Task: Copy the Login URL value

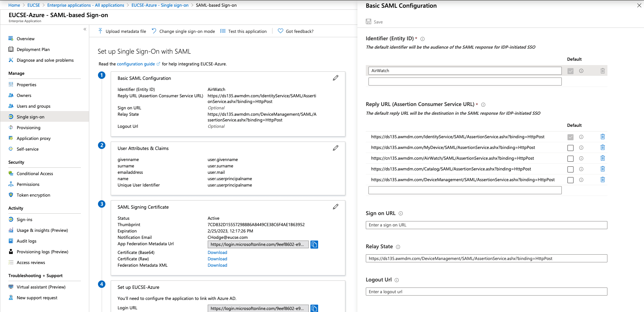Action: click(x=314, y=308)
